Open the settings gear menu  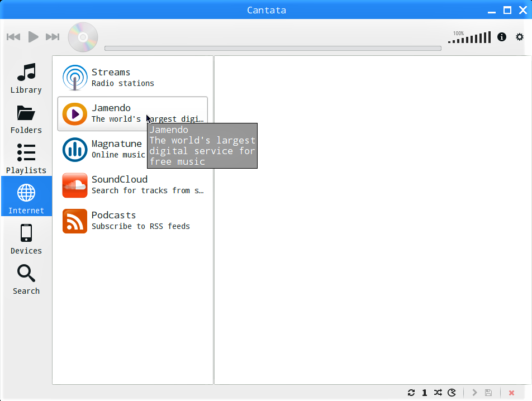520,37
